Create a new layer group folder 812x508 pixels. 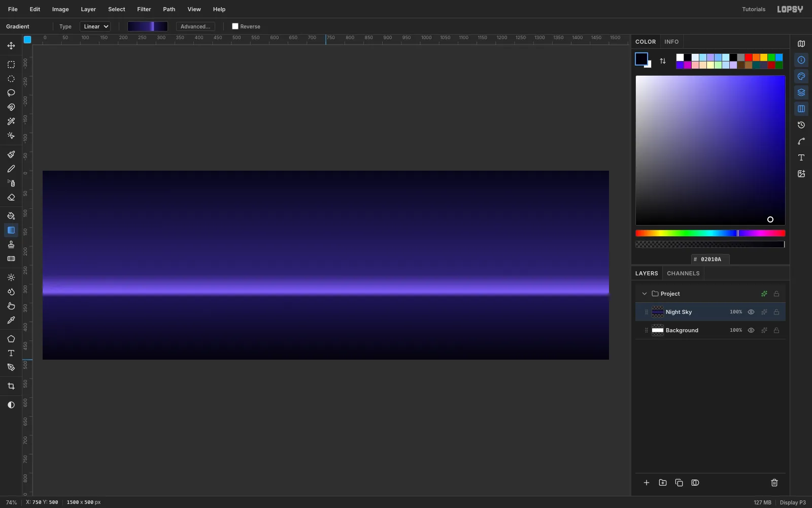pos(663,483)
